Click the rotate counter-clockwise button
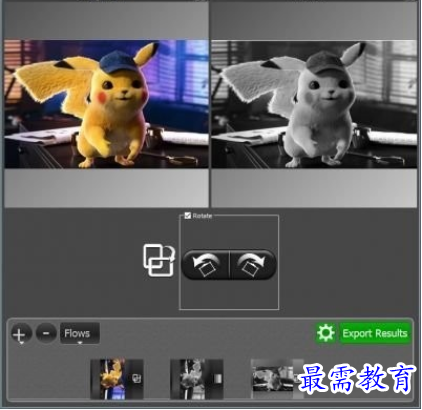The height and width of the screenshot is (410, 422). pos(206,264)
